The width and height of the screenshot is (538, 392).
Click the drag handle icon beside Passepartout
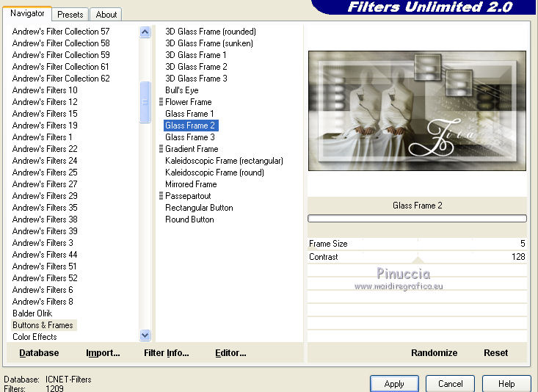[x=161, y=196]
